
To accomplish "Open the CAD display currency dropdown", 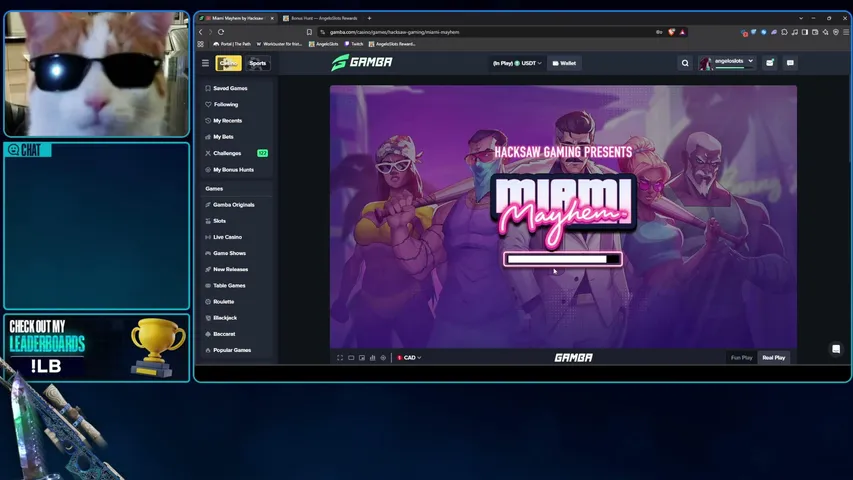I will [409, 358].
